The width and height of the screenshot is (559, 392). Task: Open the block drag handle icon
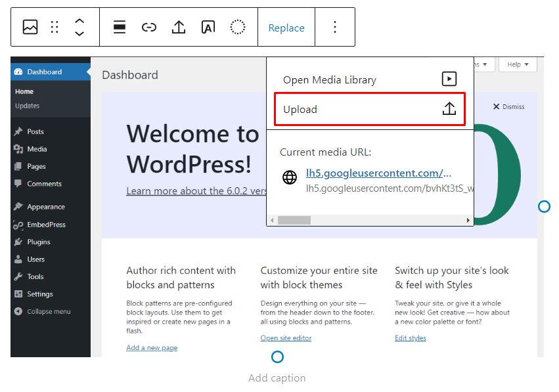tap(54, 27)
